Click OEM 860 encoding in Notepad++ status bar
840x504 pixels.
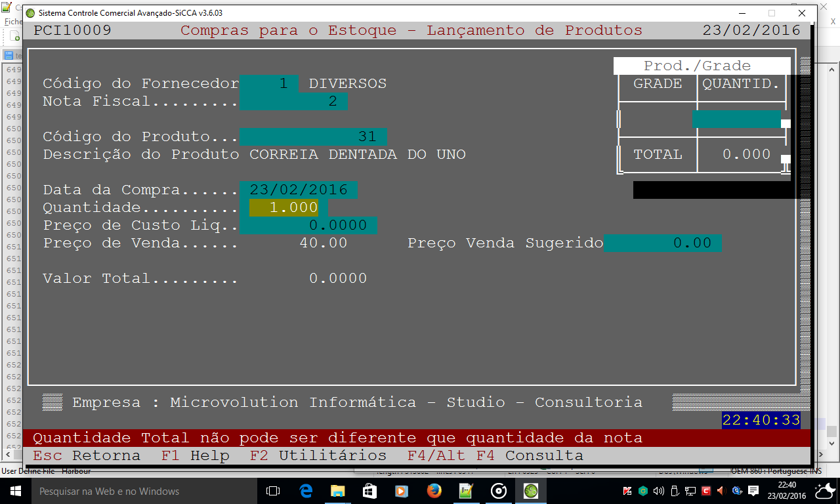(x=770, y=471)
